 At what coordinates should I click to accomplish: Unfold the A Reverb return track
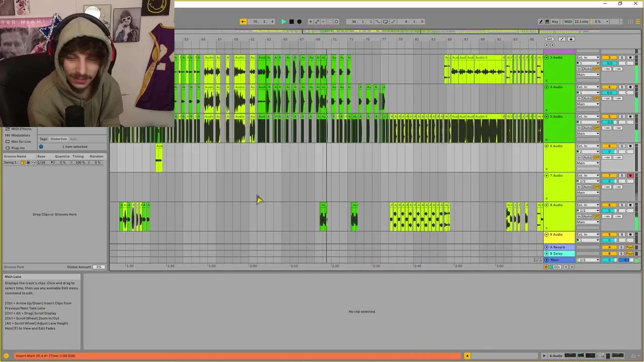tap(547, 247)
